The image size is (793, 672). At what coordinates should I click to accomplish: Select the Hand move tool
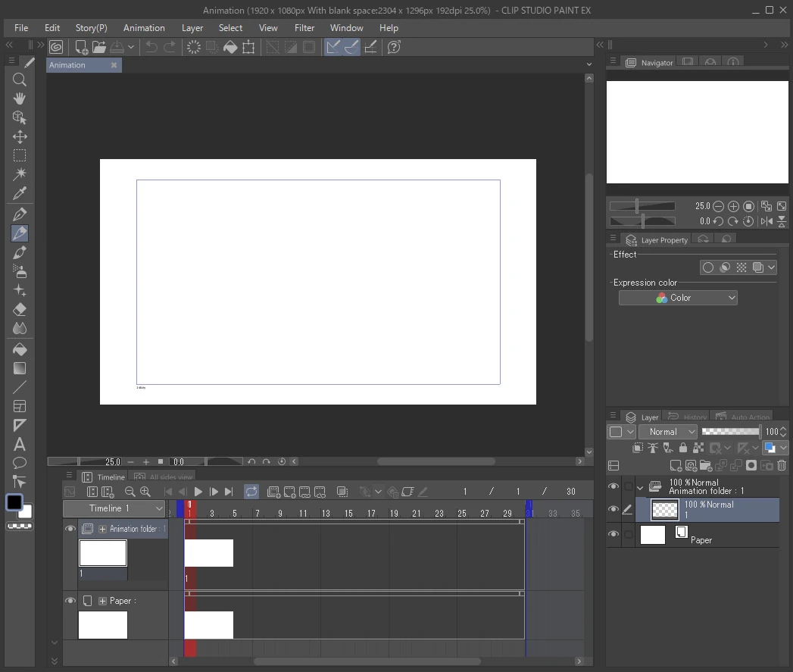pyautogui.click(x=20, y=98)
